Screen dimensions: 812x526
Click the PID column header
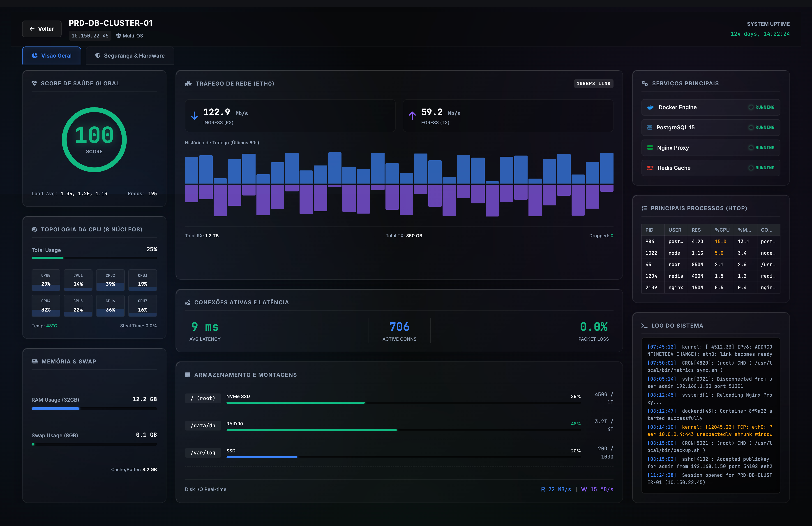pyautogui.click(x=653, y=230)
